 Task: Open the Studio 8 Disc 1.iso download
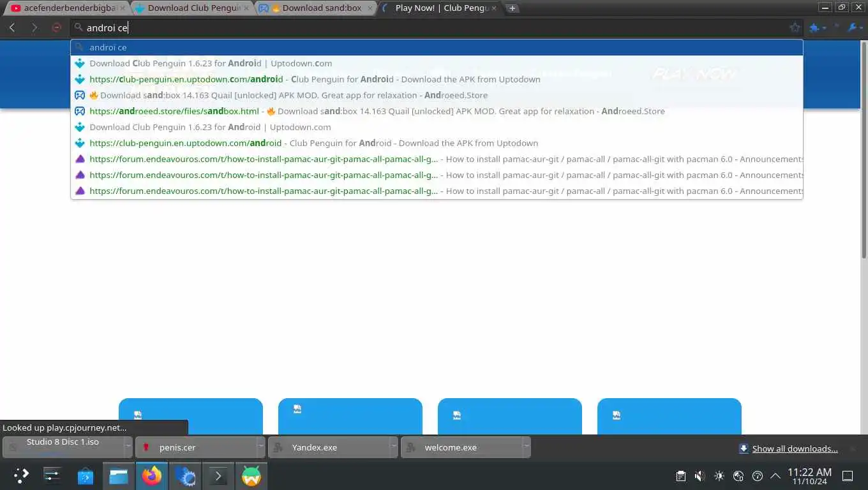pyautogui.click(x=63, y=447)
